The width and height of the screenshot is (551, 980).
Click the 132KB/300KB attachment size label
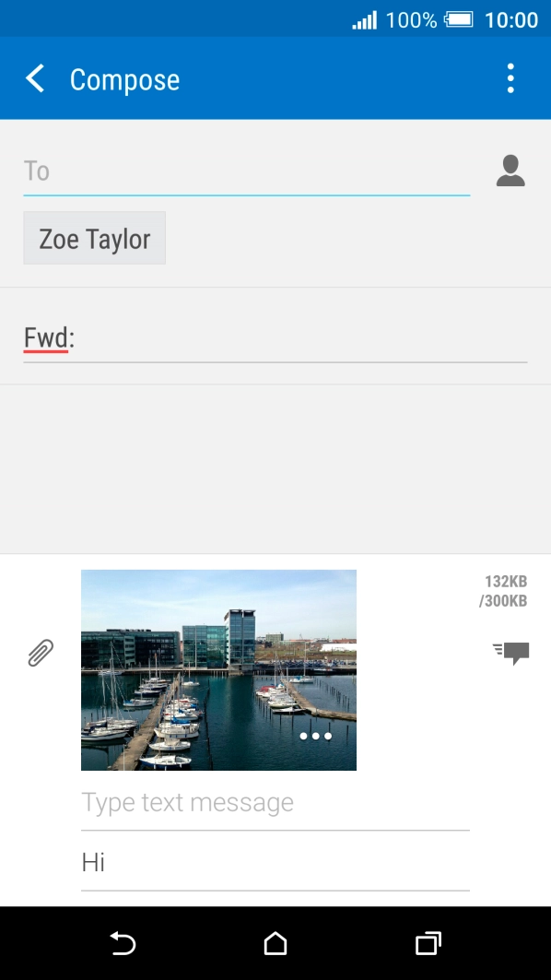point(506,591)
